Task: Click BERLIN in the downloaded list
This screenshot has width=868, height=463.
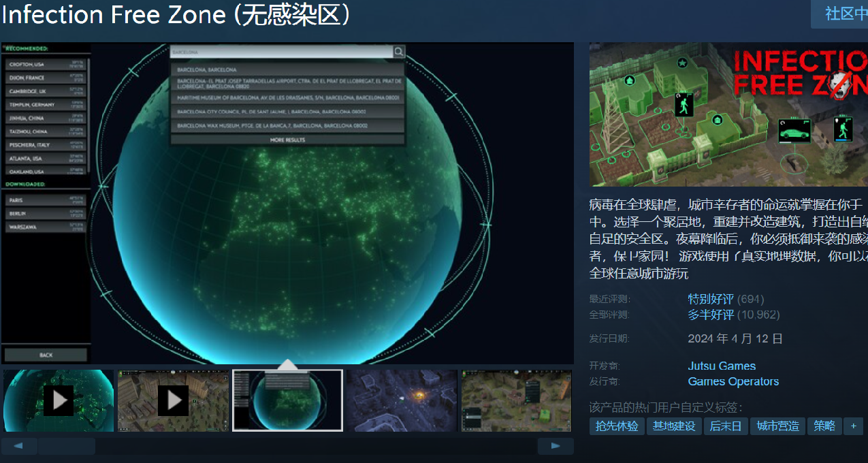Action: coord(46,213)
